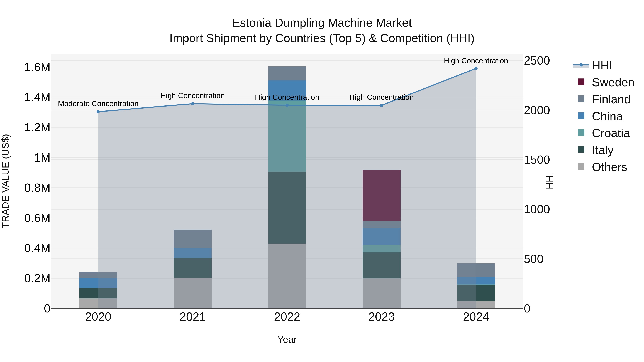The image size is (644, 362).
Task: Click the 'Year' x-axis title
Action: tap(287, 340)
